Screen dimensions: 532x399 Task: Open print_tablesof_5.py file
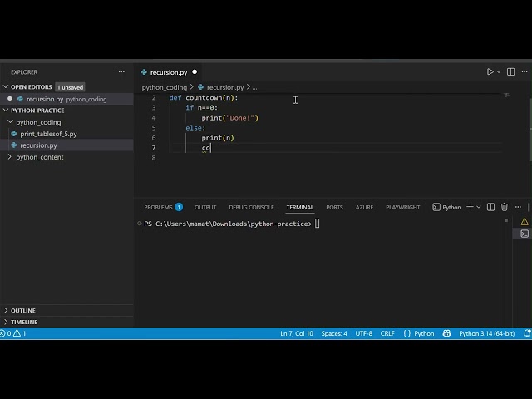pyautogui.click(x=48, y=134)
